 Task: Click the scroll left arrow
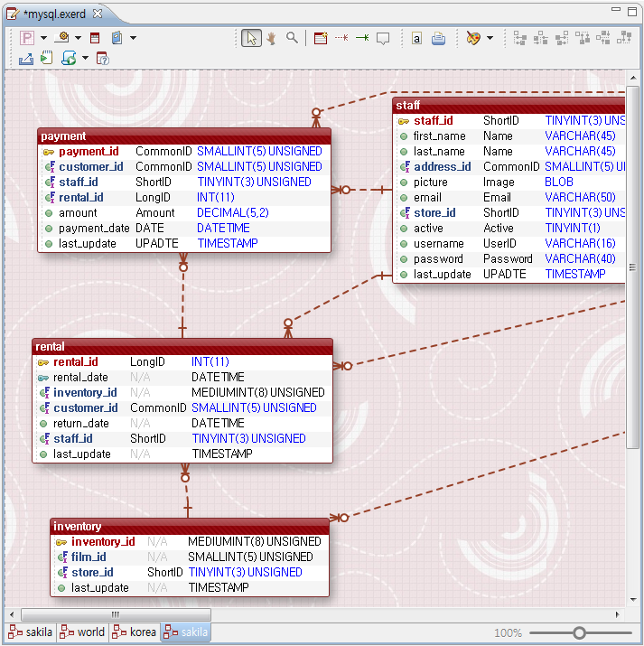(12, 614)
